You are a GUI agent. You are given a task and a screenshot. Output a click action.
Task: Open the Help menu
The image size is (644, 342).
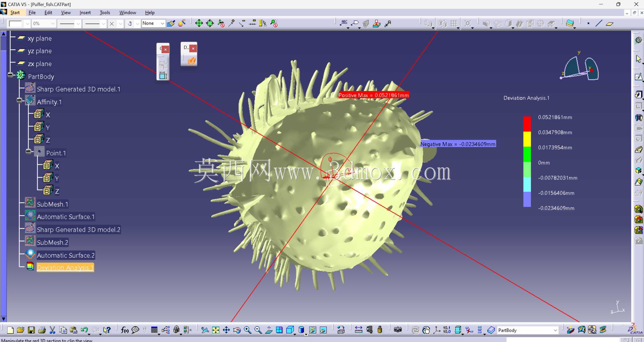(150, 13)
